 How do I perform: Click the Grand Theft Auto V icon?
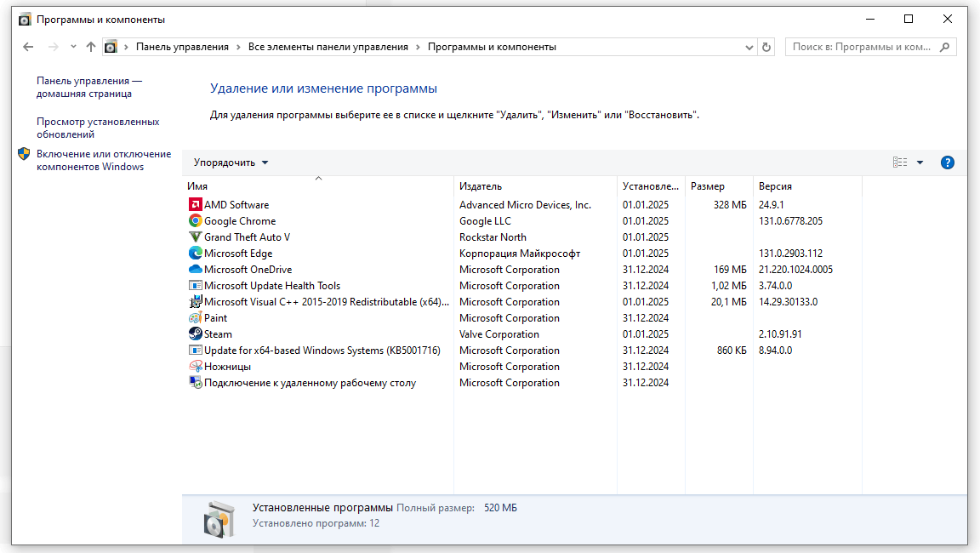pyautogui.click(x=195, y=237)
